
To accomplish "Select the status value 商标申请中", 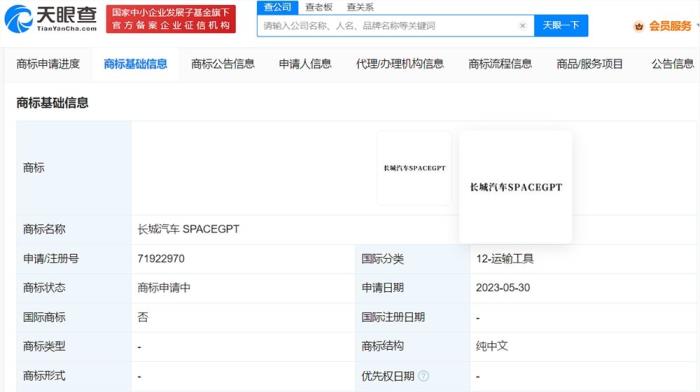I will click(164, 288).
